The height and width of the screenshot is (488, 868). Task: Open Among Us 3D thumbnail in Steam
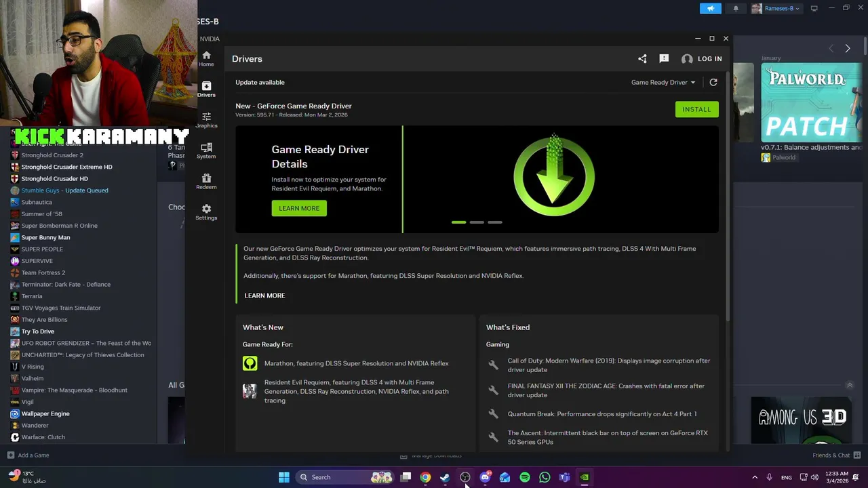[x=803, y=420]
